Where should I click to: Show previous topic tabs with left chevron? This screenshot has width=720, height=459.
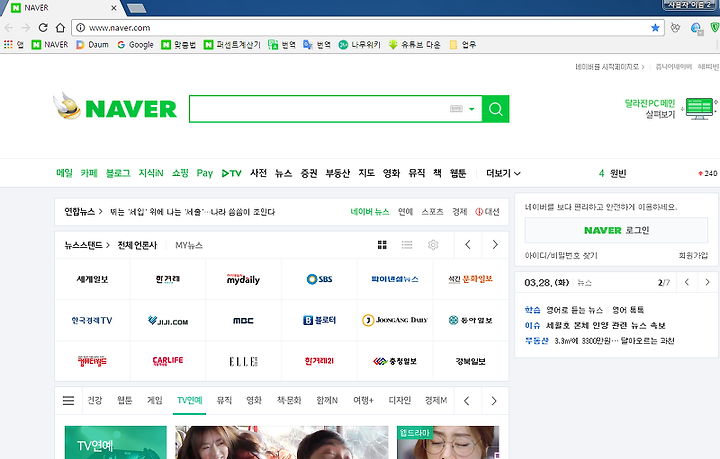pos(467,401)
